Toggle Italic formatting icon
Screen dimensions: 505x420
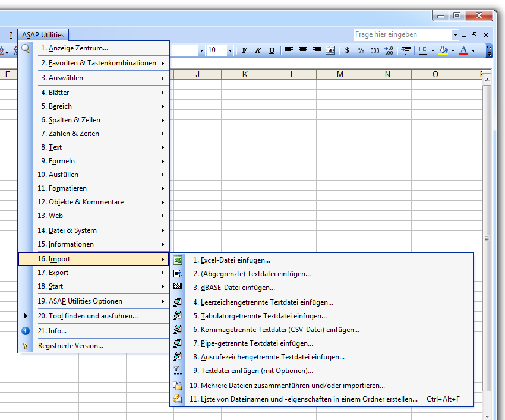(258, 50)
